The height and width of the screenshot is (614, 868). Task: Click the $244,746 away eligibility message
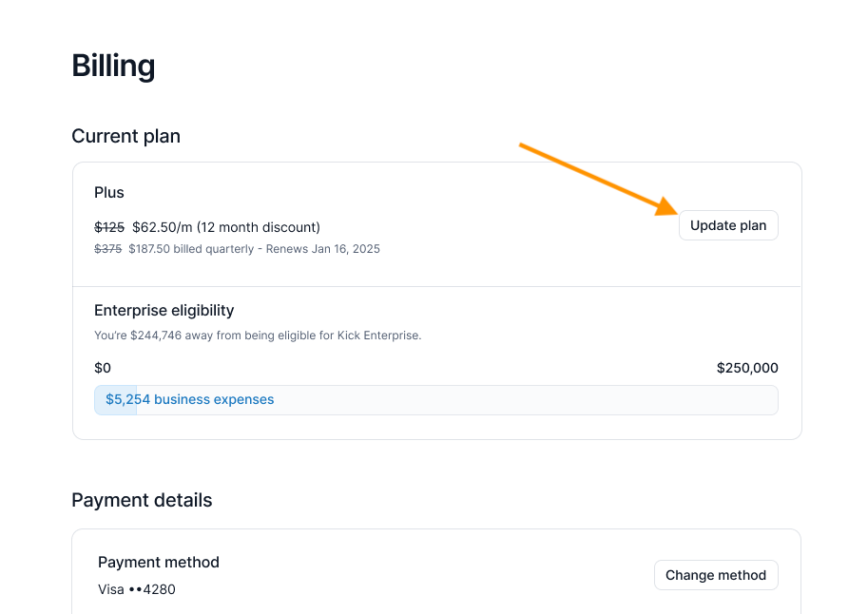(257, 336)
